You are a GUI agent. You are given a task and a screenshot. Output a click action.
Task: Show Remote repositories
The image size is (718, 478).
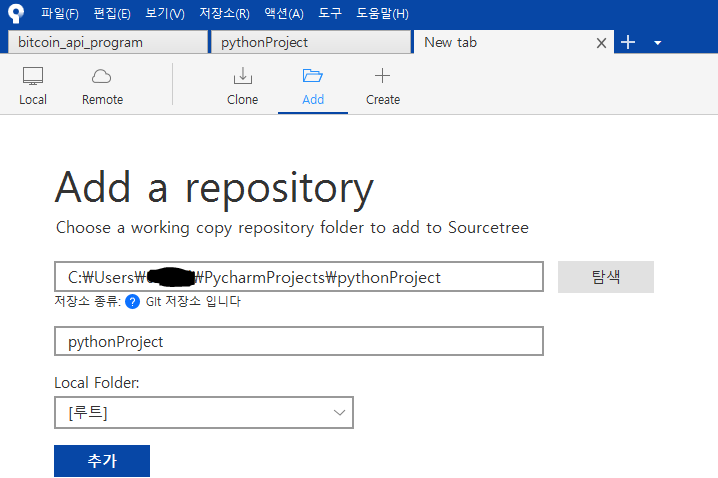(102, 86)
